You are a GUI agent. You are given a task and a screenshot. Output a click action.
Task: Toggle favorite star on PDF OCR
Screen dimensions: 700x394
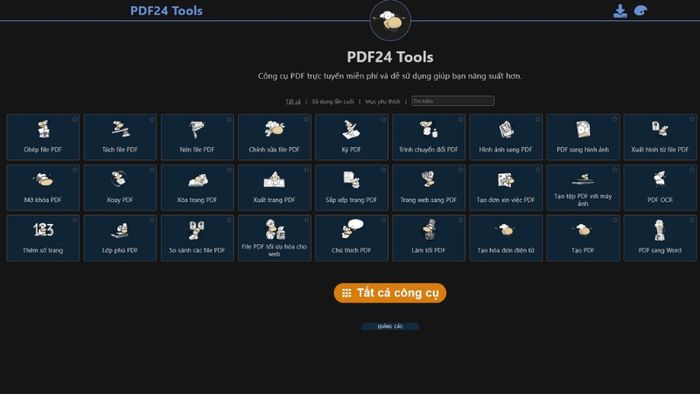coord(692,170)
